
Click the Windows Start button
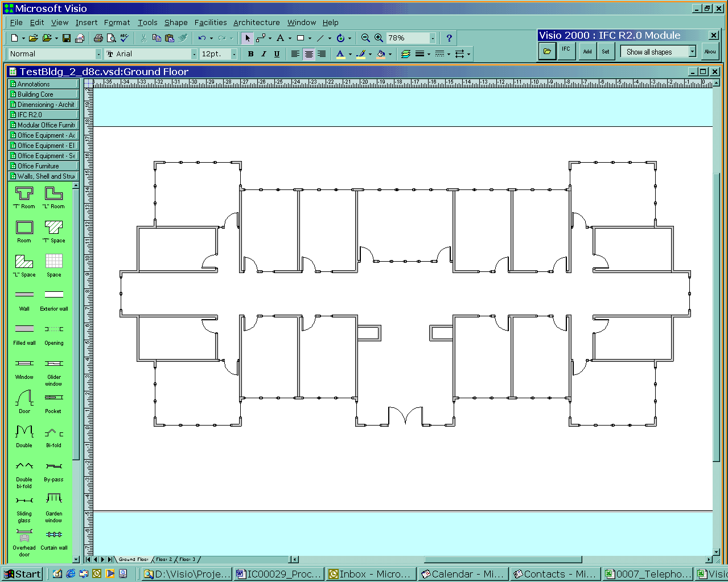click(23, 574)
